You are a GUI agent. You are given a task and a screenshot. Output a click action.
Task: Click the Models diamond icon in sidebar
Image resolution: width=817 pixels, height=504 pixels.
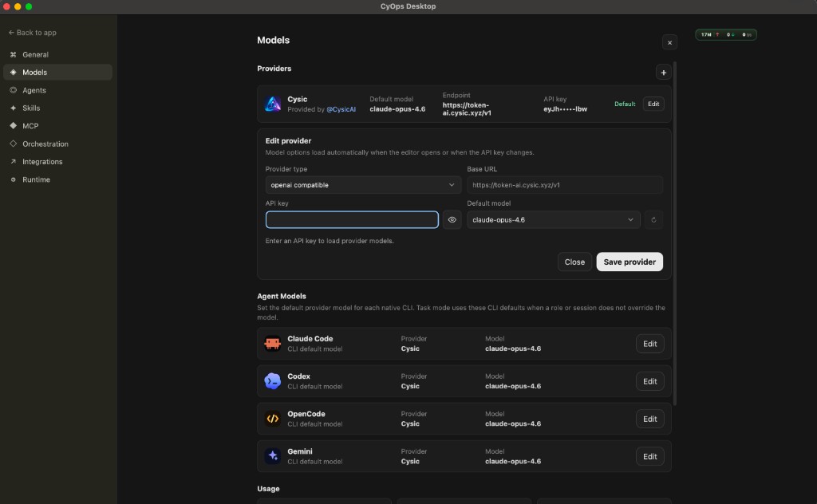tap(13, 73)
